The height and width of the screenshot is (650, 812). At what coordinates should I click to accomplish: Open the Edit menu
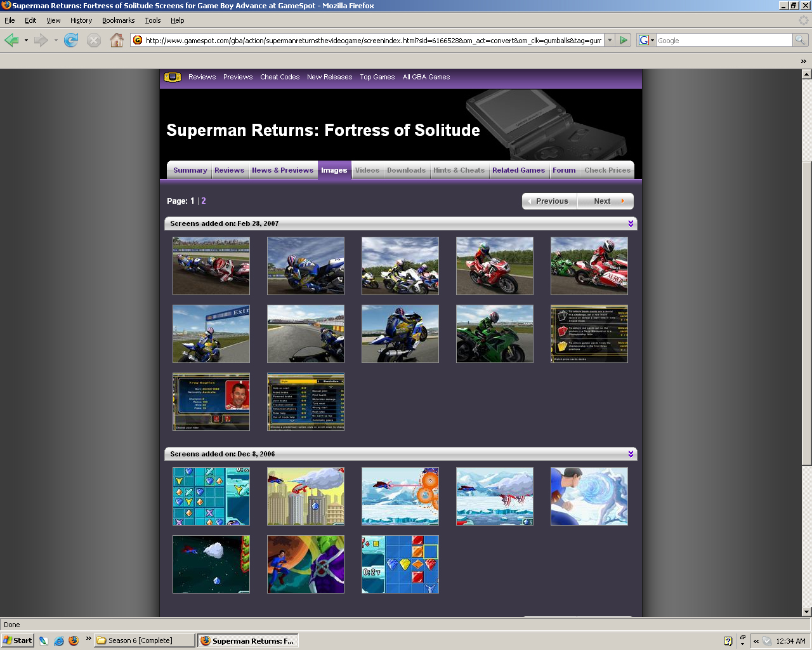tap(30, 20)
